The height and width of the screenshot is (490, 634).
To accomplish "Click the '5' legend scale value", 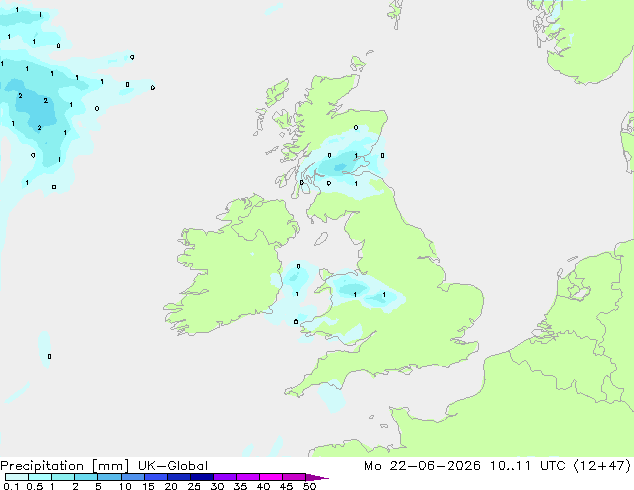I will point(98,486).
